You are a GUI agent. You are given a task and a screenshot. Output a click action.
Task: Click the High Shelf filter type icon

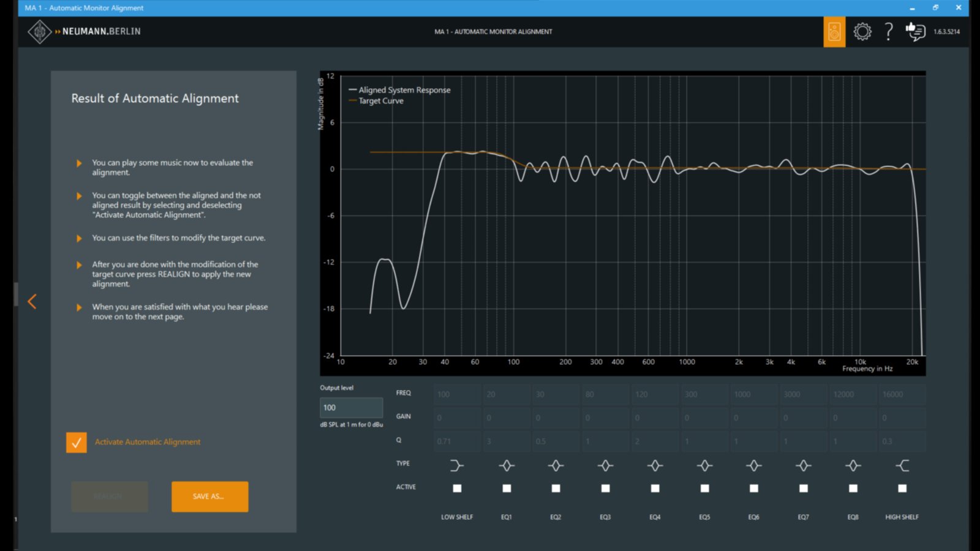point(902,466)
